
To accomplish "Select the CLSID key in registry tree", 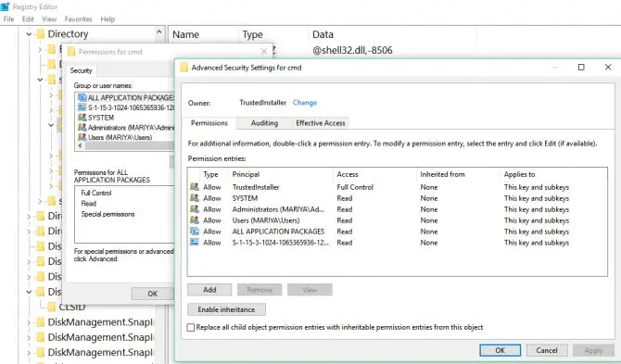I will tap(71, 307).
